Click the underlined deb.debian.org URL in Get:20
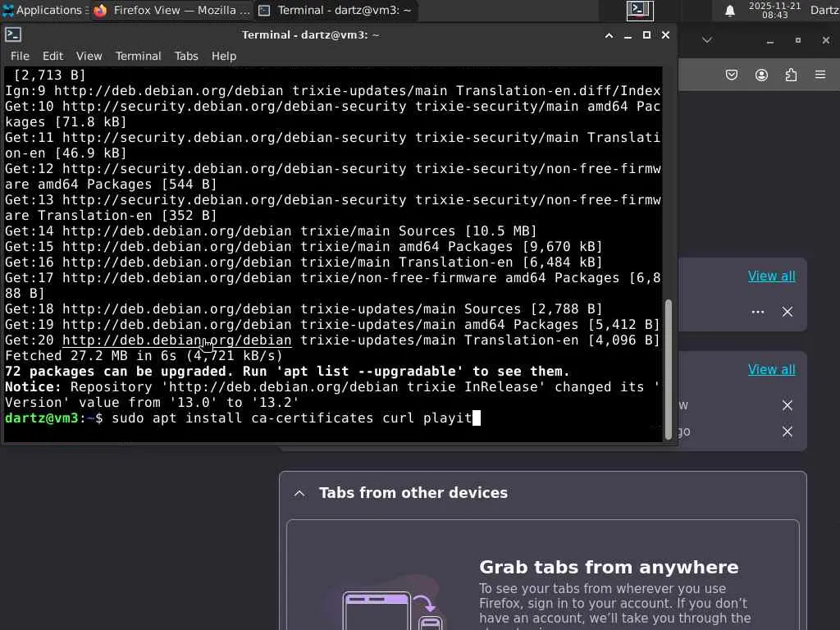This screenshot has width=840, height=630. click(177, 340)
